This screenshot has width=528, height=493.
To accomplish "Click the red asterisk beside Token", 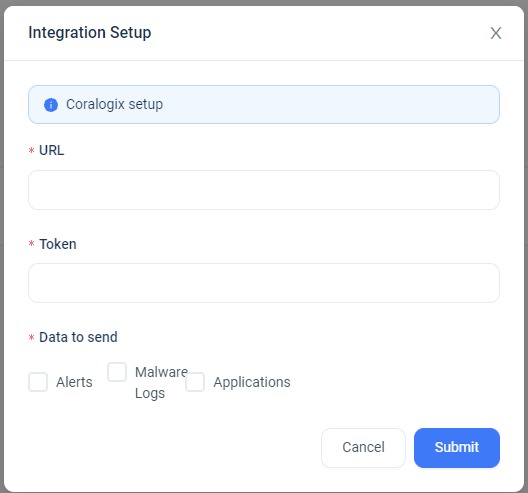I will coord(31,243).
